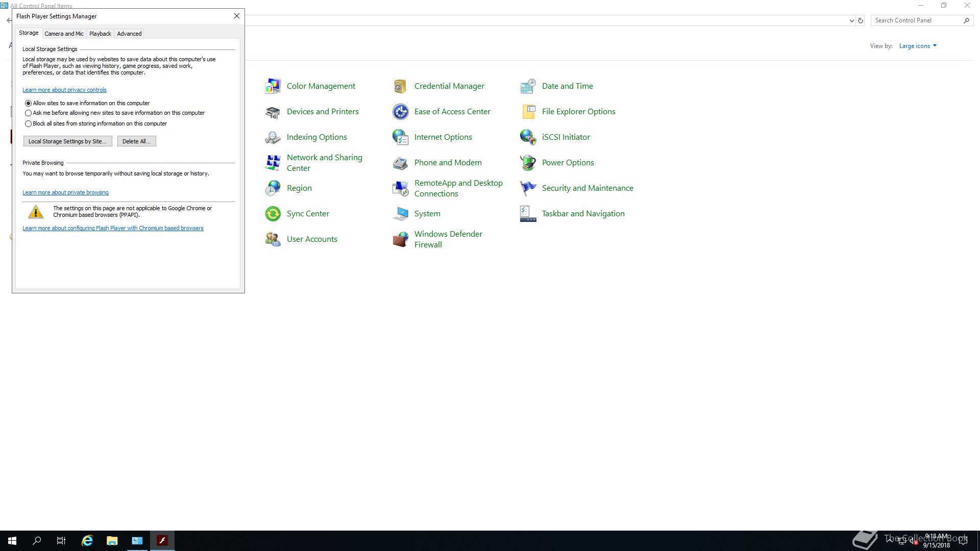Click the refresh icon in address bar

(x=861, y=20)
